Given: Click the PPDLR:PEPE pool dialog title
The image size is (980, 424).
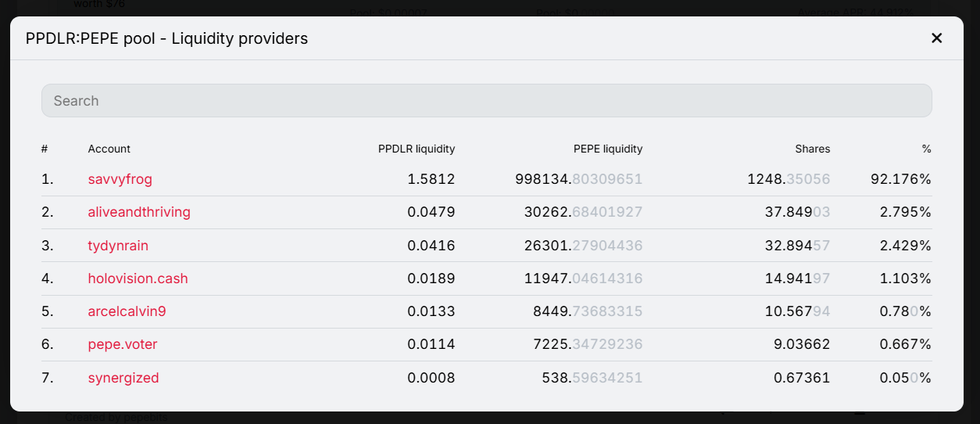Looking at the screenshot, I should click(x=166, y=38).
